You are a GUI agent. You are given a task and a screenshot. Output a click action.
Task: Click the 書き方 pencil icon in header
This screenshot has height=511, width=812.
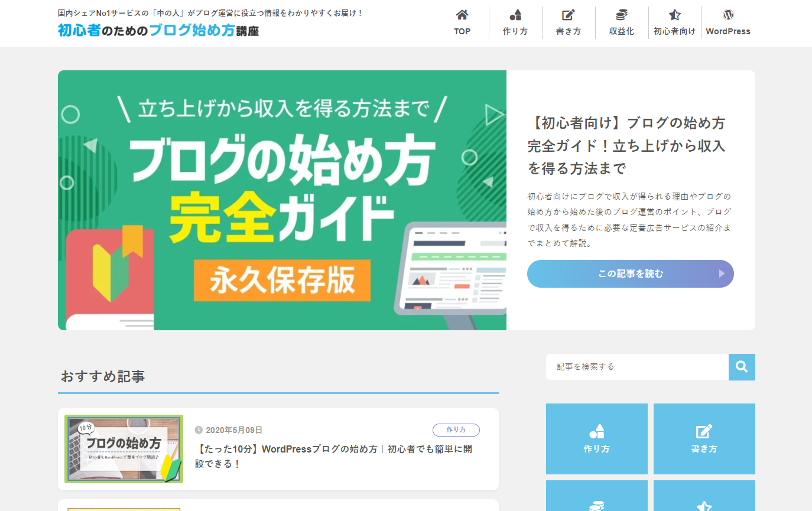(x=569, y=15)
